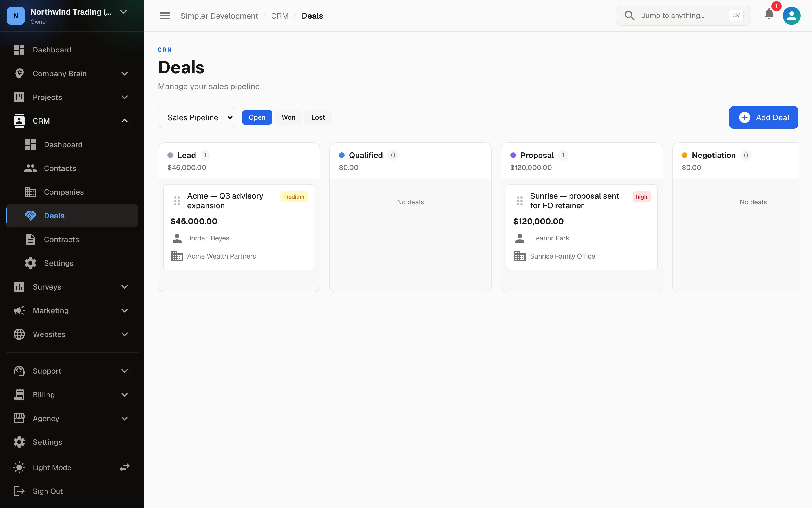Click the Support headset icon
812x508 pixels.
point(19,371)
